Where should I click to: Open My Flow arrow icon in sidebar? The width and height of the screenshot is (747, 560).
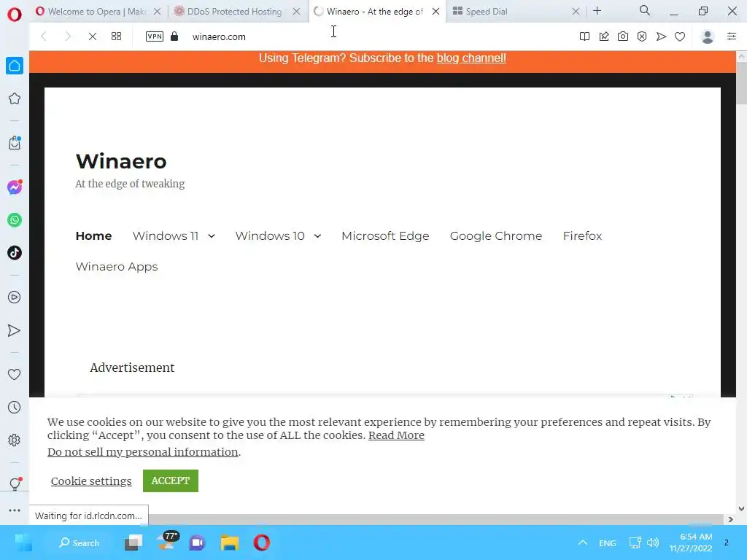(15, 330)
